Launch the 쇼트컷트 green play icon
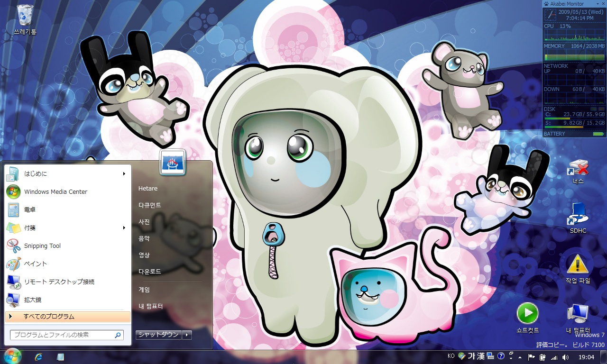The width and height of the screenshot is (607, 364). 527,318
